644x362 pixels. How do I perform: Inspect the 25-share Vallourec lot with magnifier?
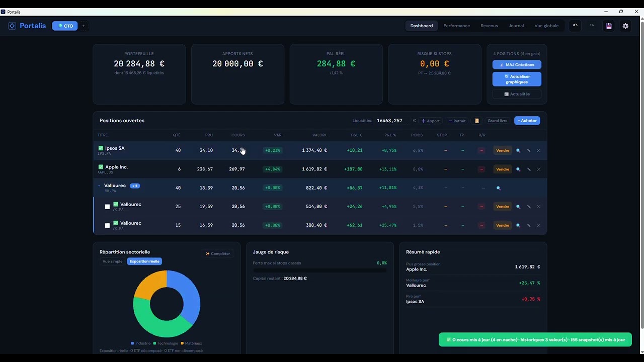pyautogui.click(x=518, y=207)
